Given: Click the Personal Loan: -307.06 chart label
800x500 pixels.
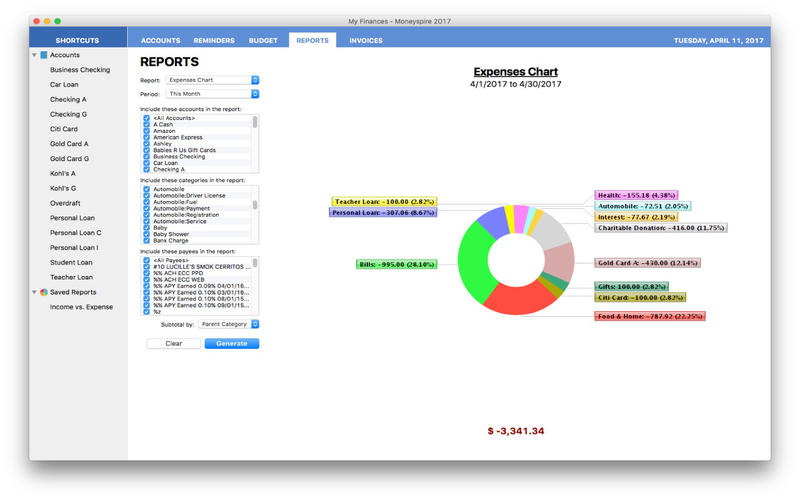Looking at the screenshot, I should (x=383, y=212).
